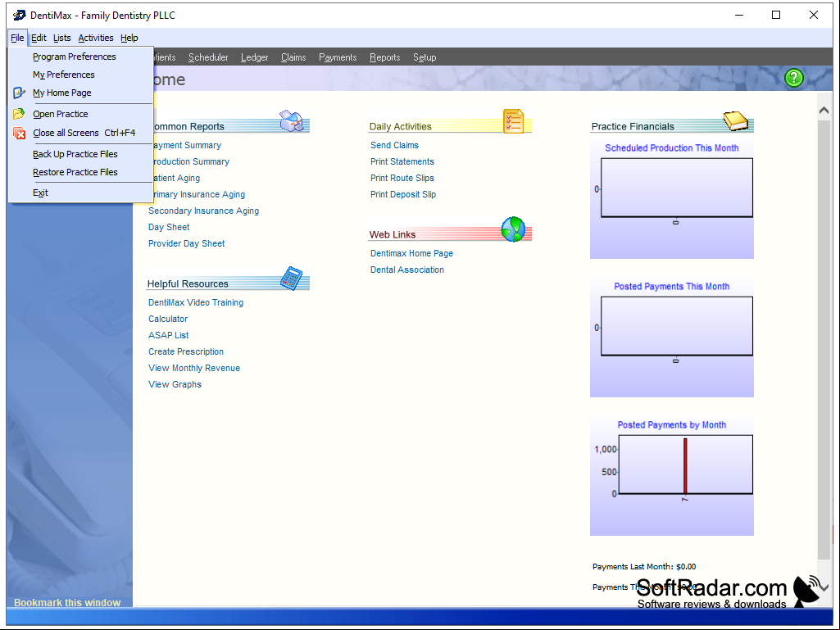The height and width of the screenshot is (630, 840).
Task: Go to the Reports tab
Action: [x=384, y=57]
